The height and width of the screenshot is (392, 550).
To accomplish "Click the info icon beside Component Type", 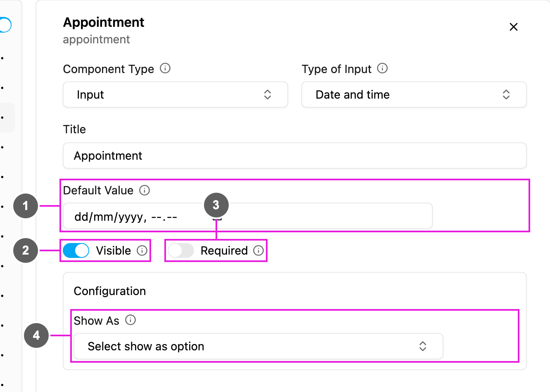I will coord(165,68).
